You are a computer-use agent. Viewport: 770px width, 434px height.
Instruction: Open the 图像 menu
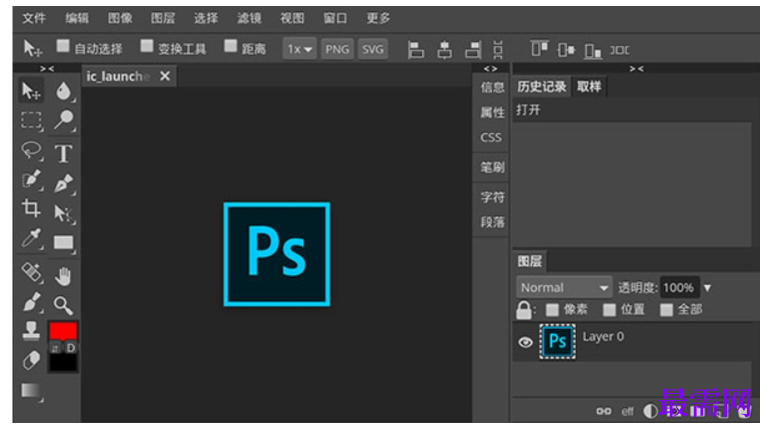pos(120,19)
